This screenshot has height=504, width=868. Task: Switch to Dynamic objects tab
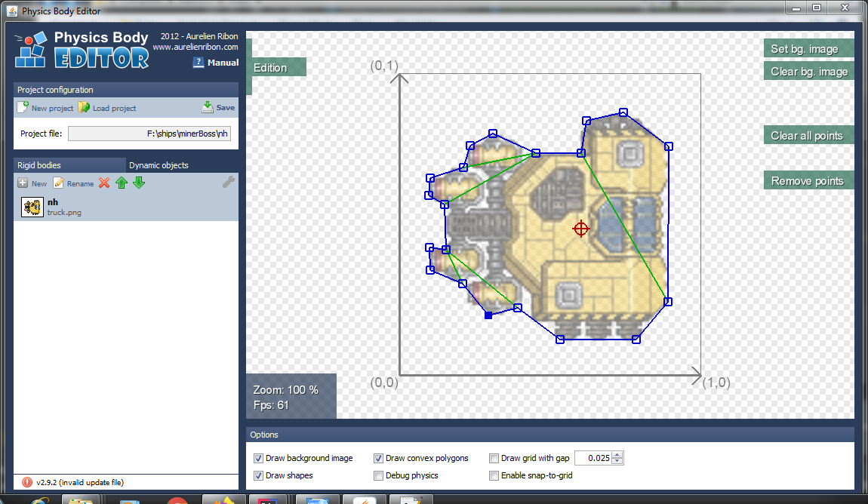182,165
